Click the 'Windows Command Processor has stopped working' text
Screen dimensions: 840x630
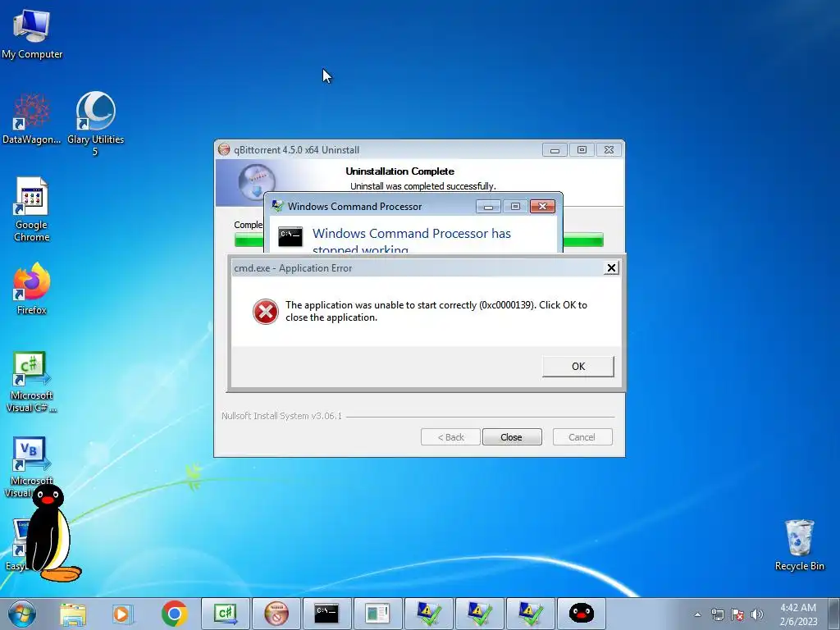[x=412, y=240]
